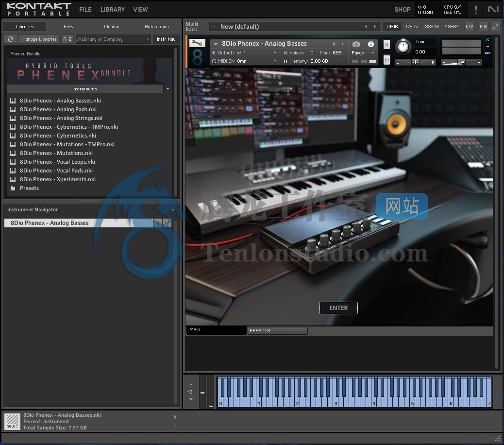504x445 pixels.
Task: Open the Presets folder
Action: pos(29,188)
